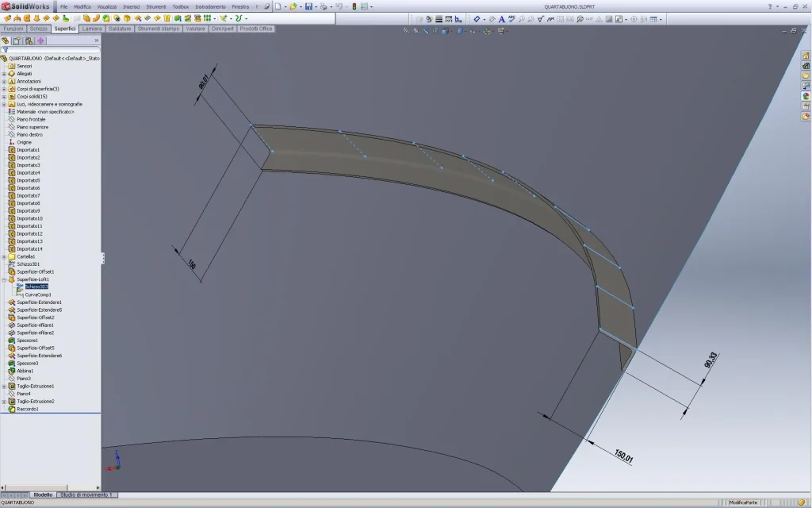Click the Balloon annotation icon
This screenshot has height=508, width=812.
tap(580, 19)
